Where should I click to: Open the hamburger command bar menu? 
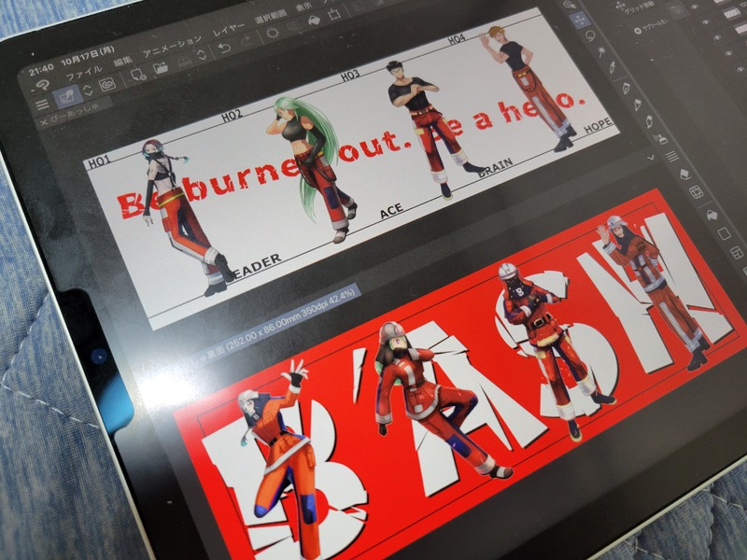[42, 104]
